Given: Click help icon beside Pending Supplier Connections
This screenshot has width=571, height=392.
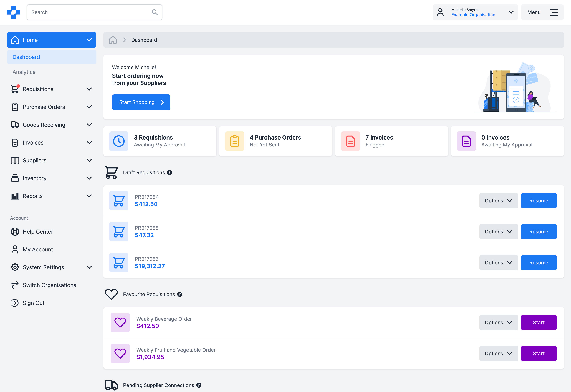Looking at the screenshot, I should 199,385.
